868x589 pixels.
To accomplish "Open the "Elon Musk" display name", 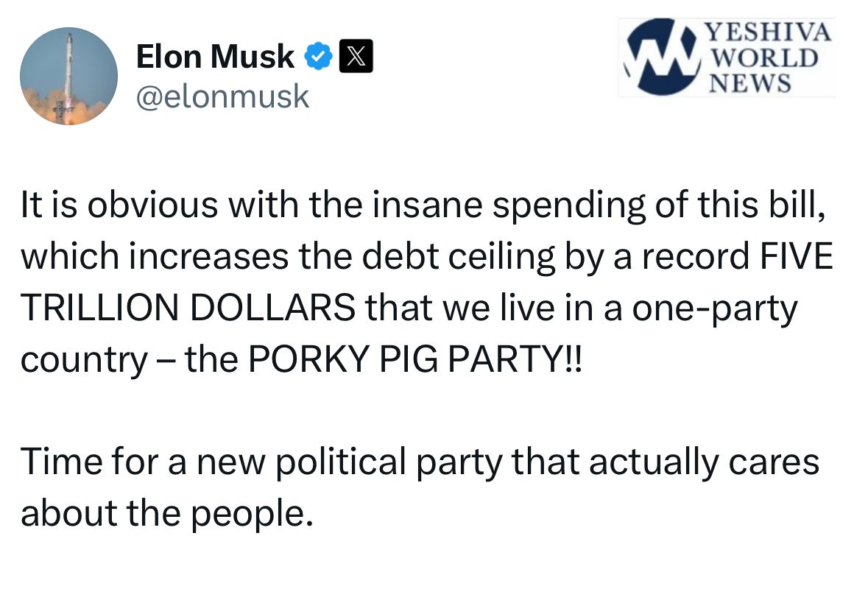I will click(x=215, y=57).
